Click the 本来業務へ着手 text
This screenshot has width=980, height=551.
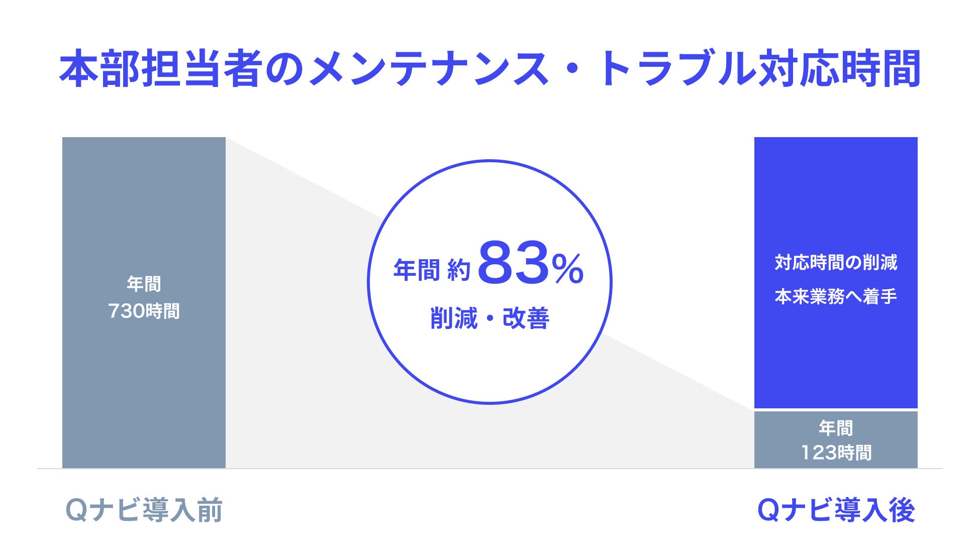tap(836, 296)
